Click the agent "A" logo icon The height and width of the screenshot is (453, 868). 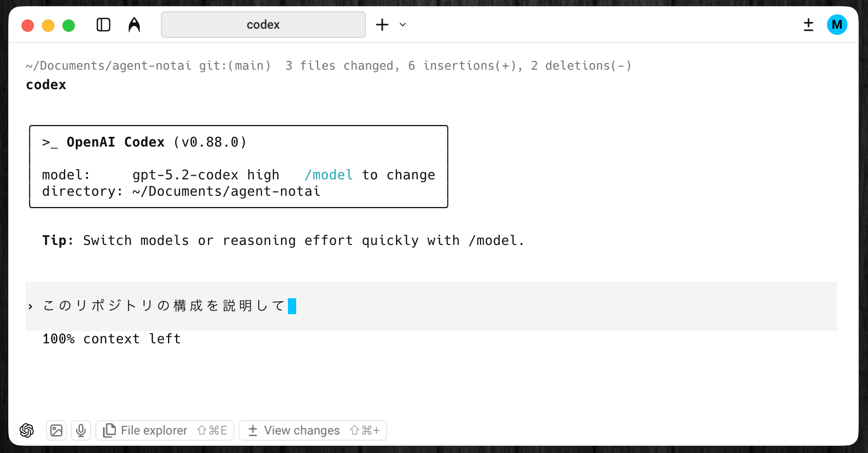(134, 25)
